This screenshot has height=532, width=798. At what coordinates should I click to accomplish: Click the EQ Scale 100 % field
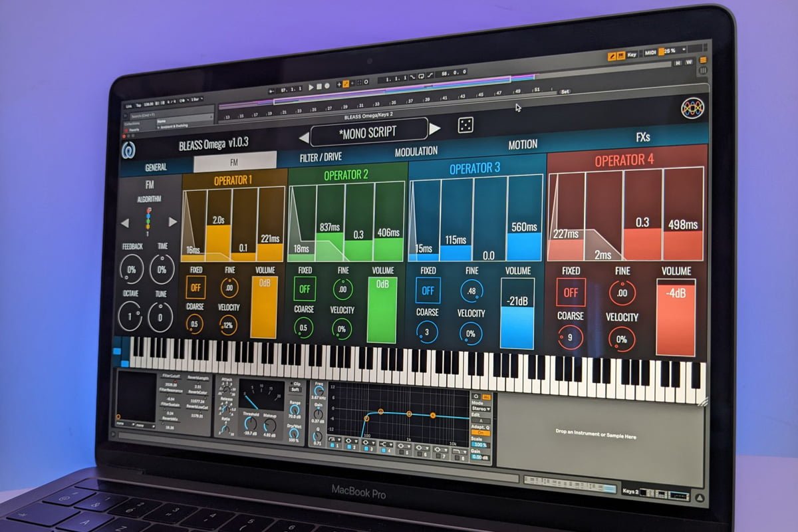click(x=479, y=444)
